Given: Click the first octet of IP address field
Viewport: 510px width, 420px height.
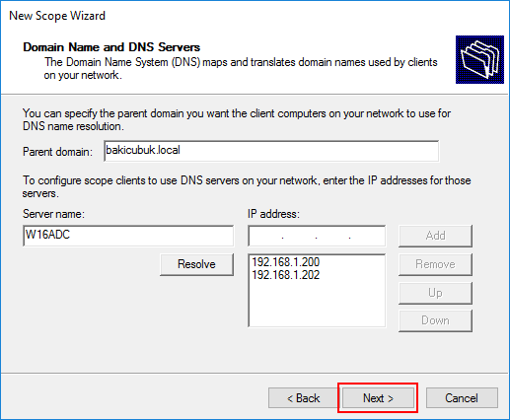Looking at the screenshot, I should coord(266,236).
